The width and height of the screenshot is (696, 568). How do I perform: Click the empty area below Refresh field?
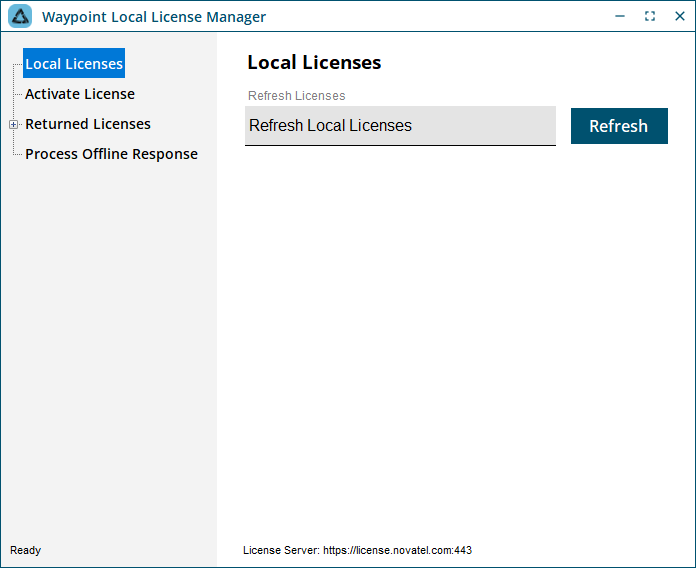tap(455, 337)
